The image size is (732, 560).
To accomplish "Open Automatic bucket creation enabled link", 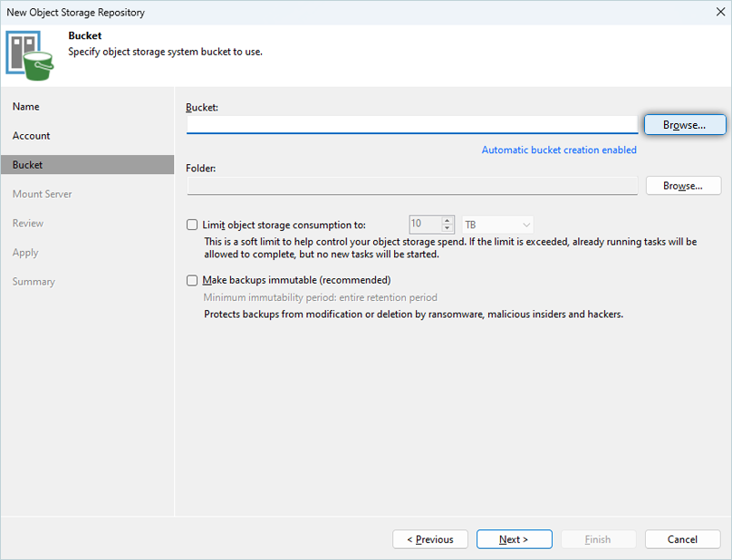I will [559, 150].
